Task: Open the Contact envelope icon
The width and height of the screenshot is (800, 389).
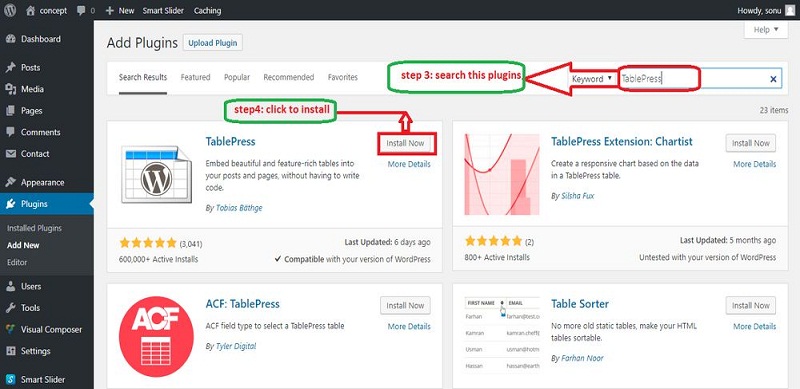Action: (x=11, y=154)
